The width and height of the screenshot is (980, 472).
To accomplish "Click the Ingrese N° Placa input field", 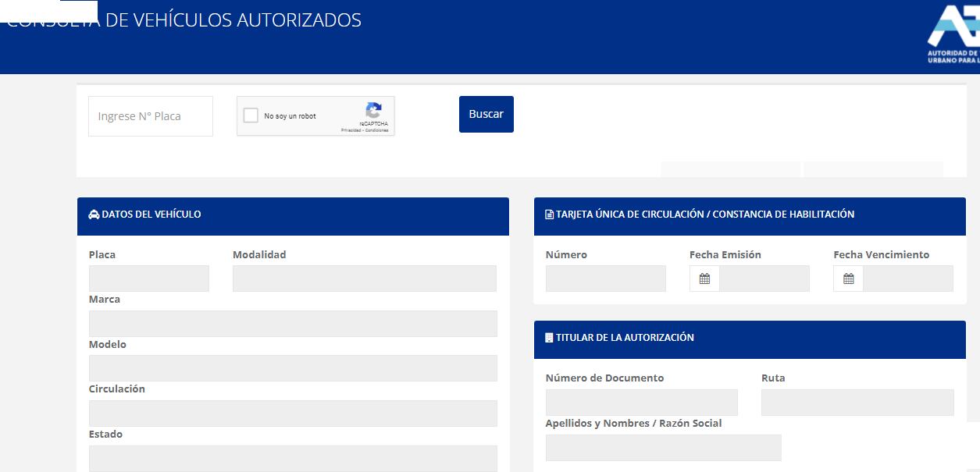I will tap(150, 115).
